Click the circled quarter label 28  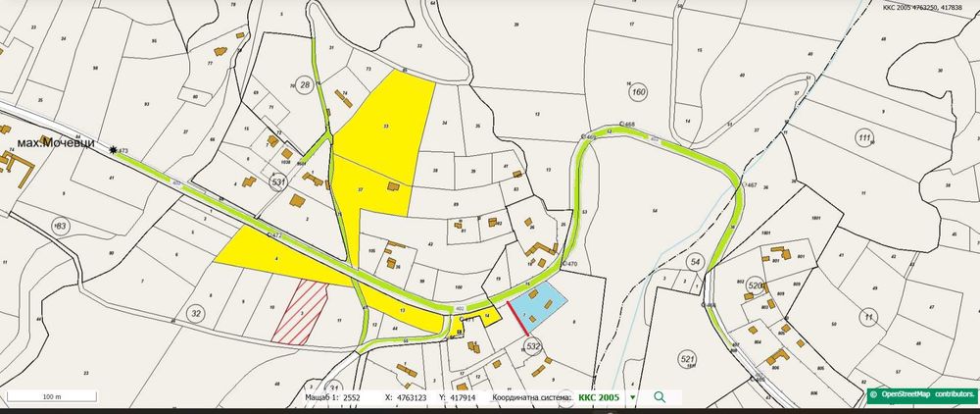(x=305, y=85)
